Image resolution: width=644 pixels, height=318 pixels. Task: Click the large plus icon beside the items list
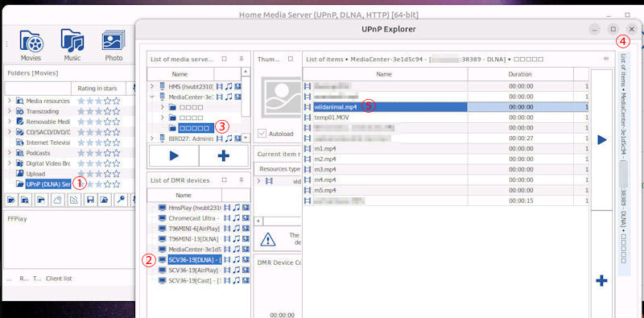pyautogui.click(x=601, y=281)
